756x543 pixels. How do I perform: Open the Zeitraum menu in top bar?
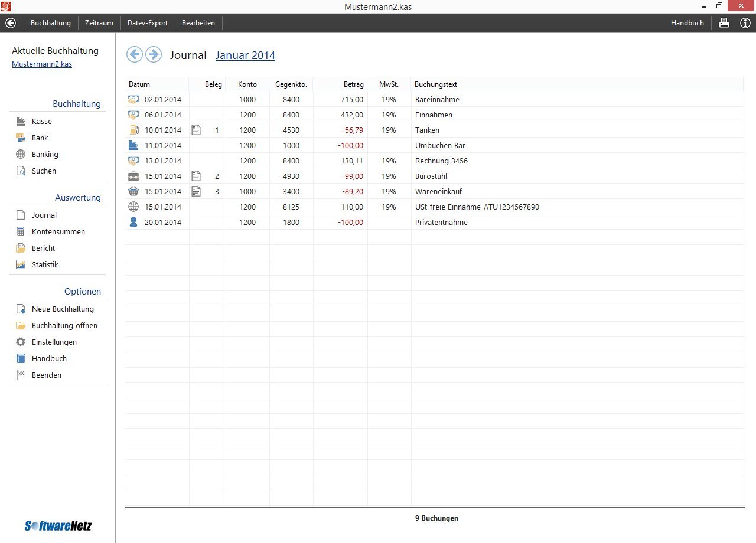pos(99,23)
